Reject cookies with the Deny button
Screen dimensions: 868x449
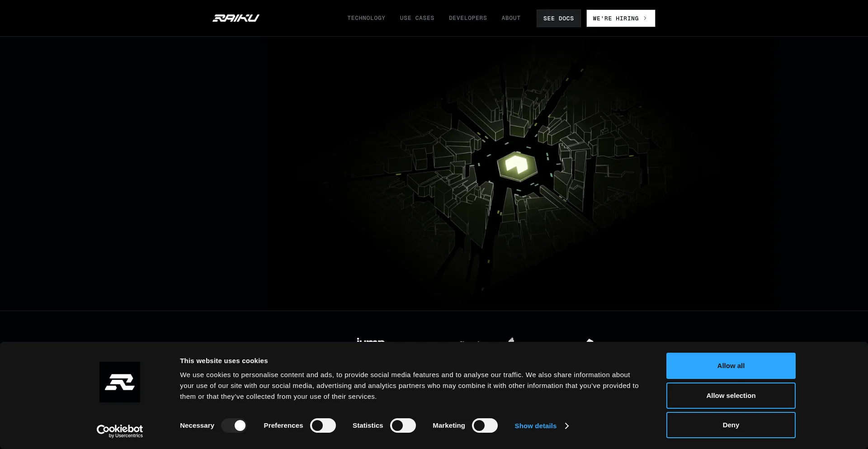(731, 425)
